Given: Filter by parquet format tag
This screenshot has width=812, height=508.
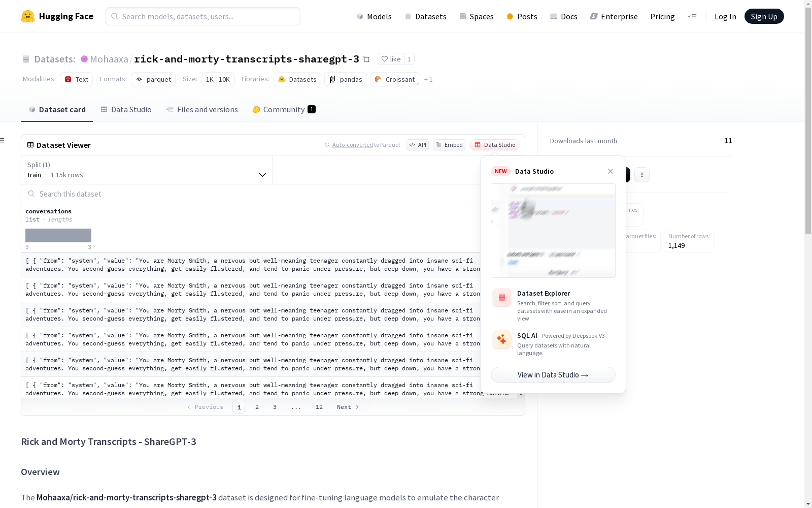Looking at the screenshot, I should [153, 79].
